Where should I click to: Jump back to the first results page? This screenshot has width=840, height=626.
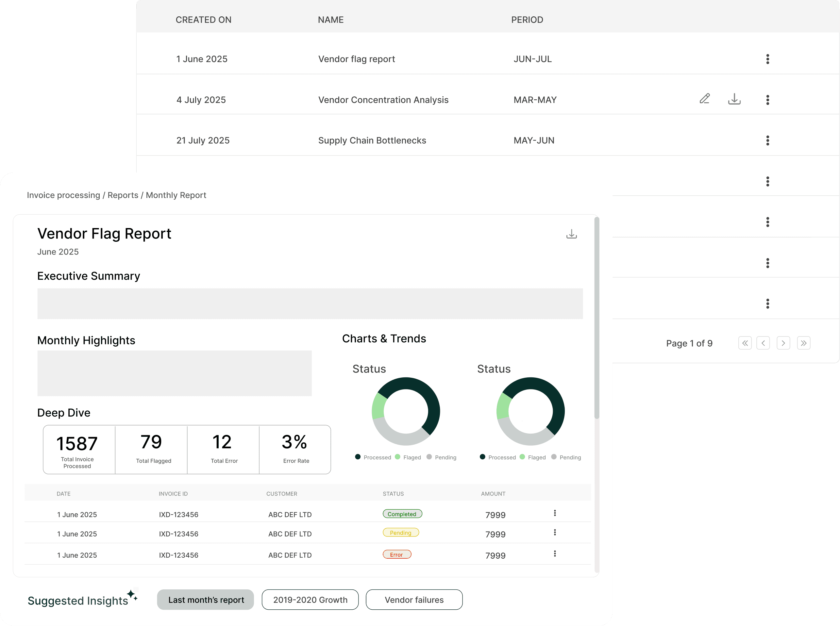[745, 343]
